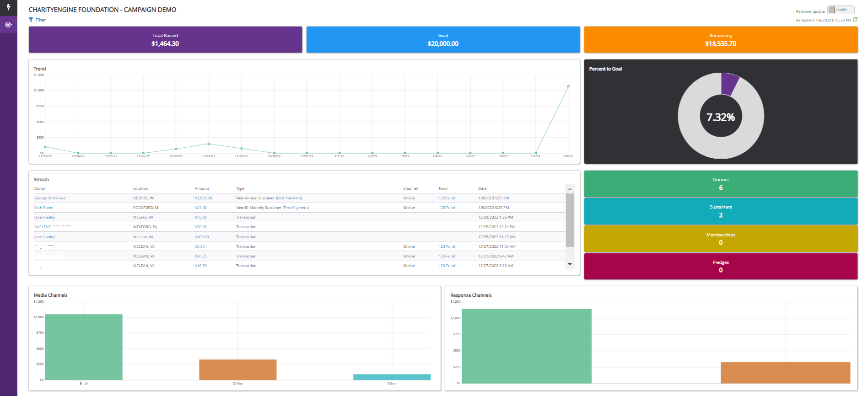Open donor Seth Rahm
The image size is (868, 396).
[x=43, y=208]
